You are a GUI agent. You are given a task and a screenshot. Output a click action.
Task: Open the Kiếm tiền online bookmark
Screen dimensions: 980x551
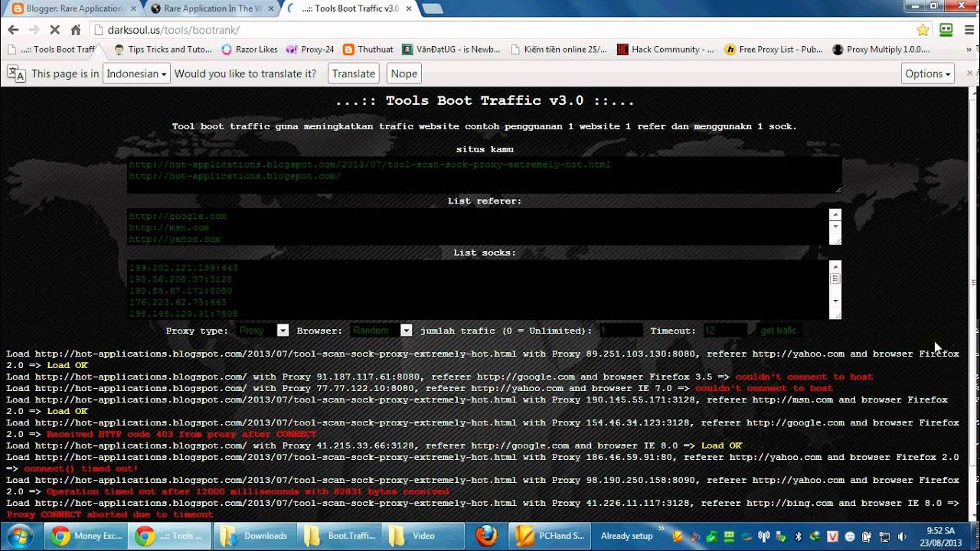click(558, 49)
